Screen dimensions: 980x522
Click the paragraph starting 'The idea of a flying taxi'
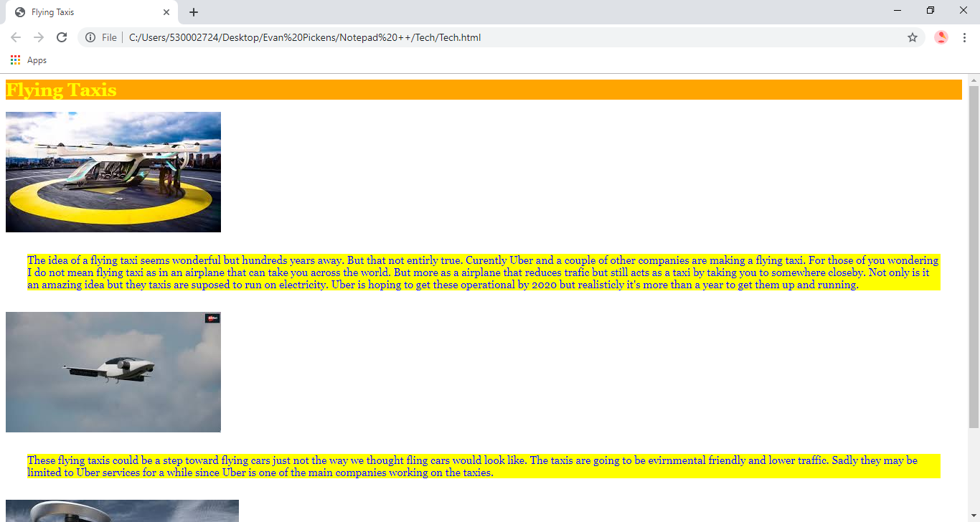coord(484,272)
